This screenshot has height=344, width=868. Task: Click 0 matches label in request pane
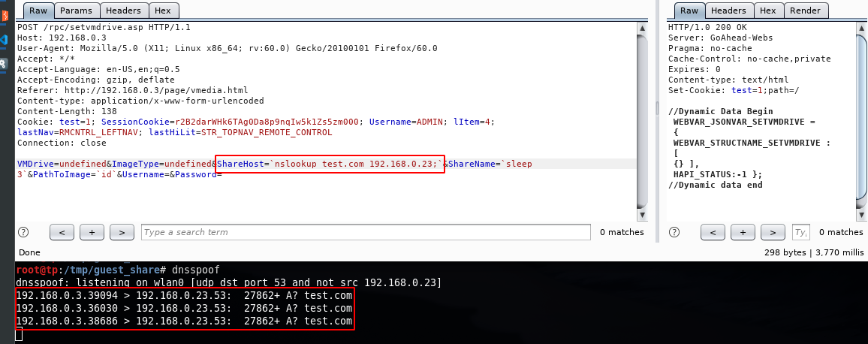622,232
